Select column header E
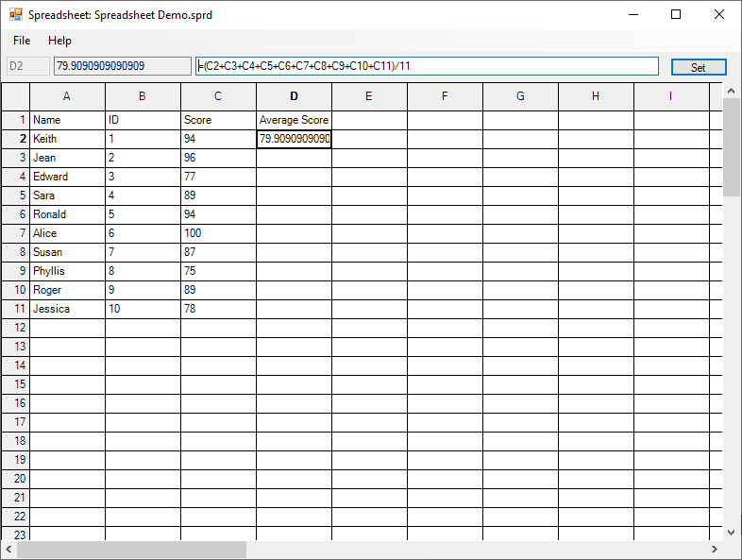This screenshot has height=560, width=742. [369, 96]
